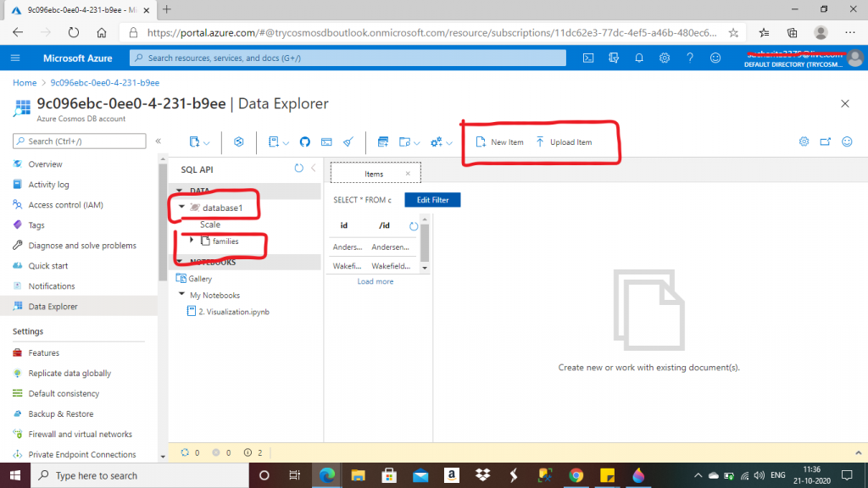Click the clear notebook outputs broom icon
This screenshot has height=488, width=868.
coord(348,141)
